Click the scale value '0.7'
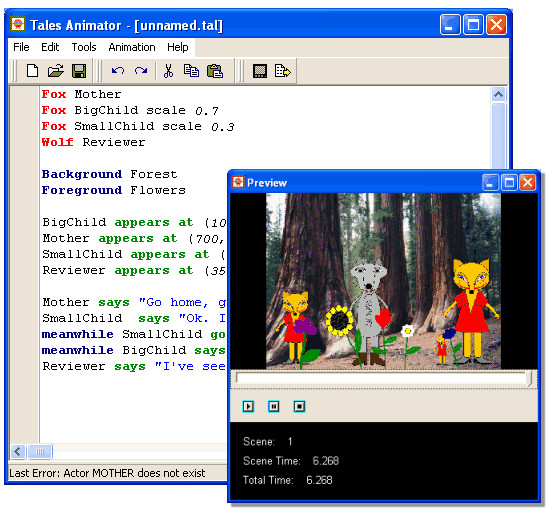This screenshot has width=552, height=512. click(x=207, y=111)
